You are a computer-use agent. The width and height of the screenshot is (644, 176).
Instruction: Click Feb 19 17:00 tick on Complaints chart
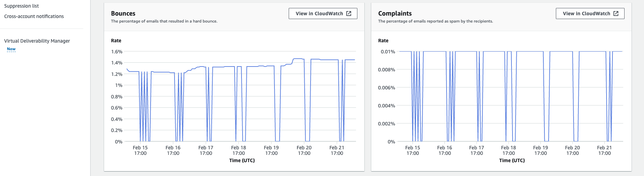tap(541, 150)
